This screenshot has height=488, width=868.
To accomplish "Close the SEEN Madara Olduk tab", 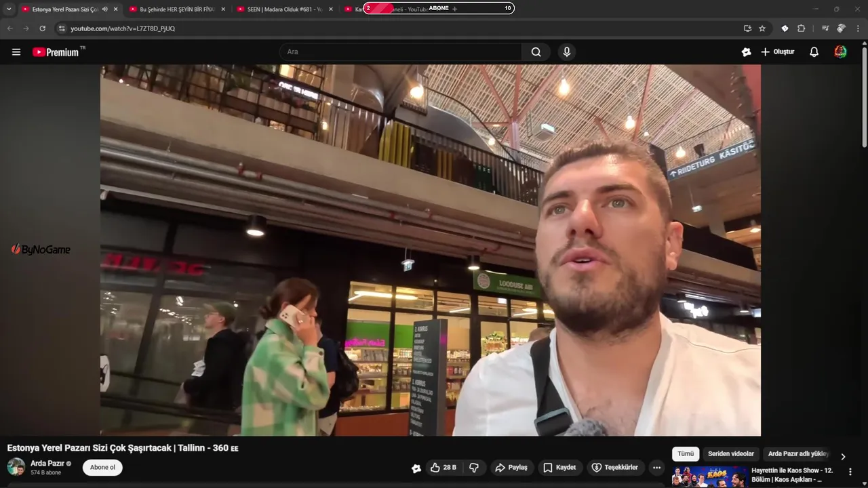I will (331, 9).
